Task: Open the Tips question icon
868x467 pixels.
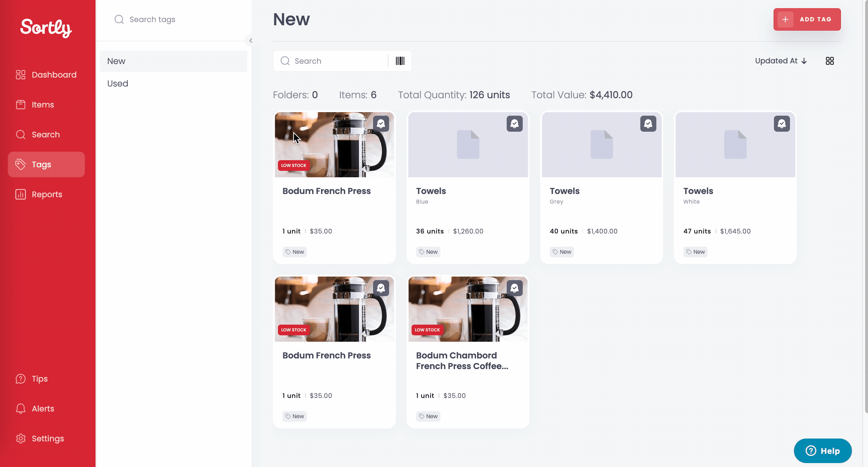Action: [x=21, y=379]
